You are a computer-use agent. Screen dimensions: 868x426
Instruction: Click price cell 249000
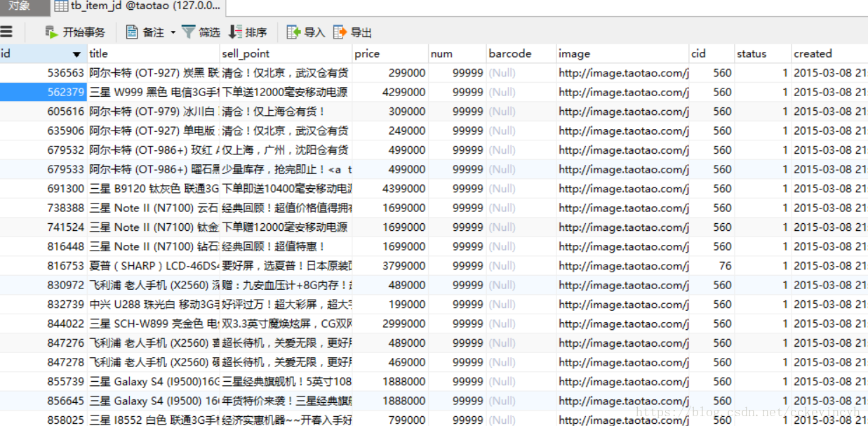pyautogui.click(x=390, y=131)
